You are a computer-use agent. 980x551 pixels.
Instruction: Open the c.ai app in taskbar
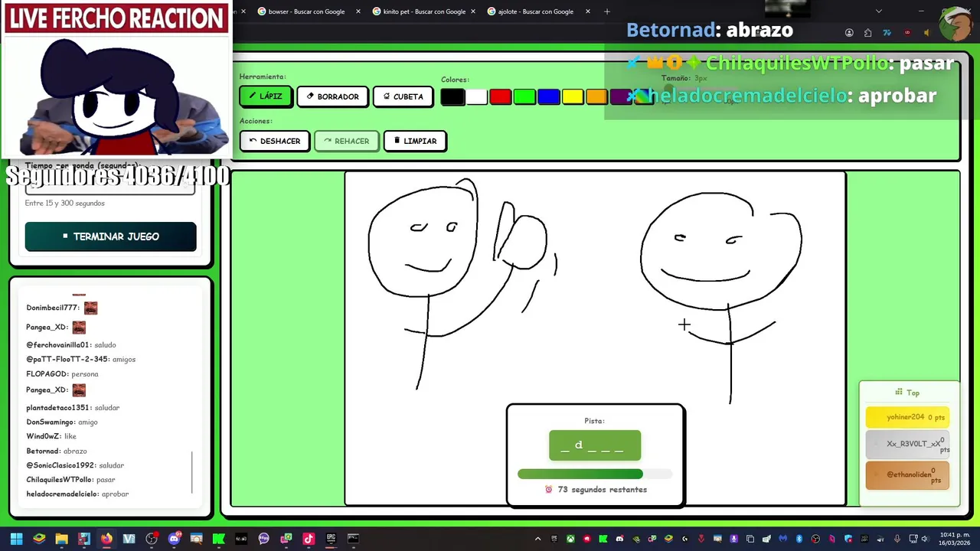(x=241, y=539)
